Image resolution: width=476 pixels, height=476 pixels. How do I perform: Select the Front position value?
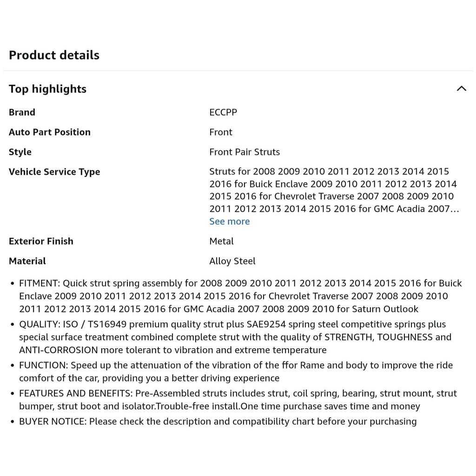(x=221, y=132)
